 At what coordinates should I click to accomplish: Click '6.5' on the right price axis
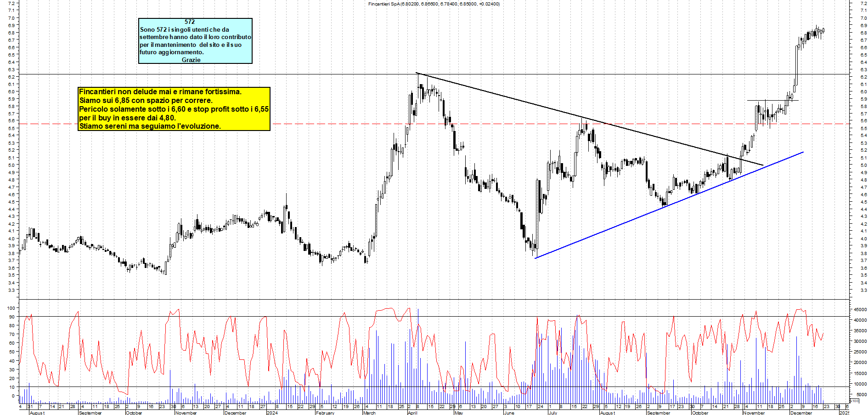click(864, 55)
